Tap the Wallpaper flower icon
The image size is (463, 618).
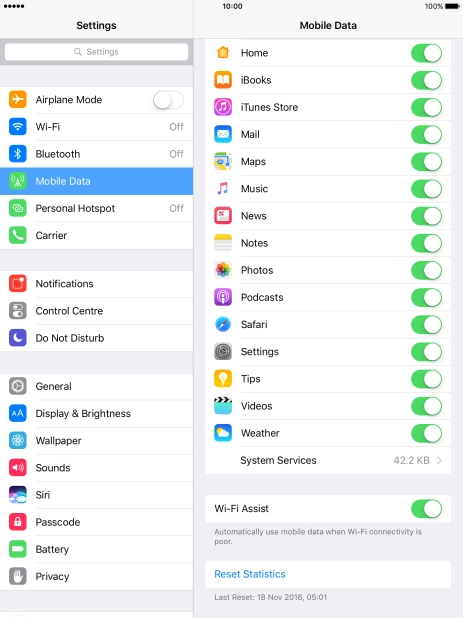tap(18, 440)
